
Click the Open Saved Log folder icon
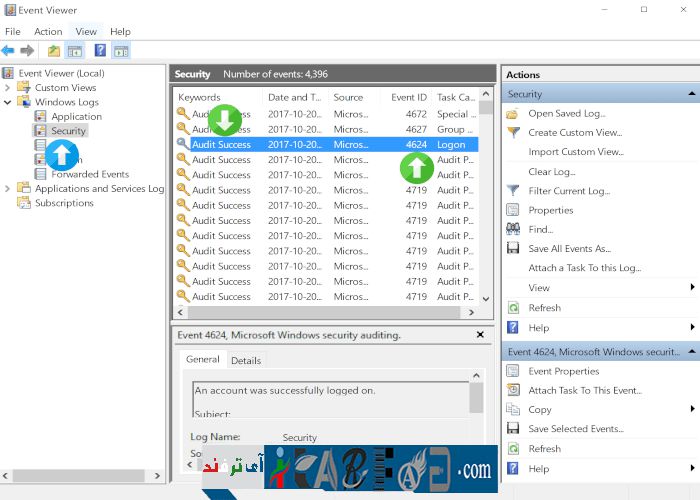click(513, 113)
